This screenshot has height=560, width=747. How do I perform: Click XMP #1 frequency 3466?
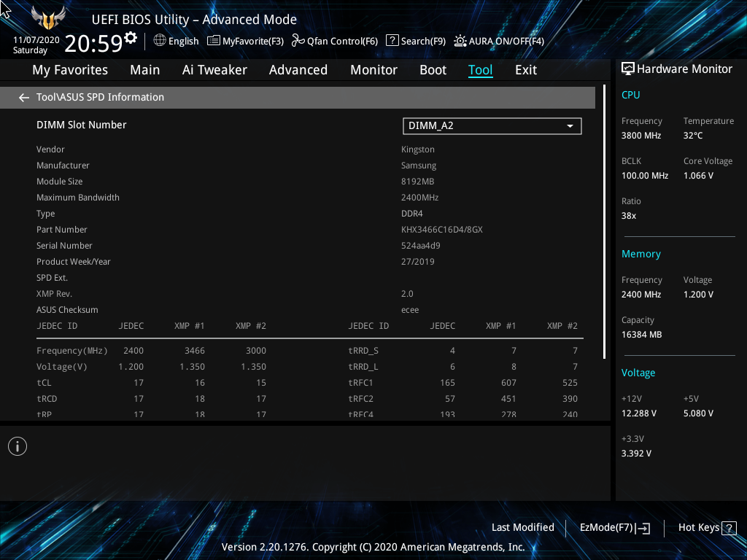(195, 351)
